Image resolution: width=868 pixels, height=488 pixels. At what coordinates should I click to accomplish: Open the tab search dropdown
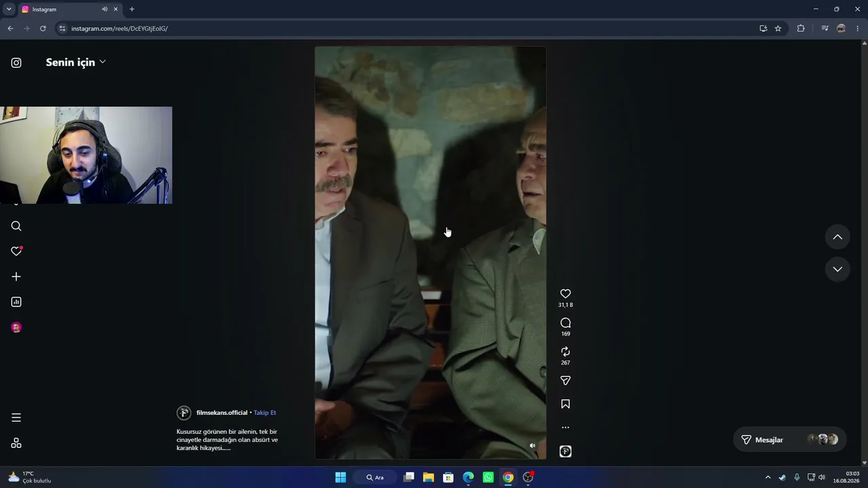click(9, 9)
